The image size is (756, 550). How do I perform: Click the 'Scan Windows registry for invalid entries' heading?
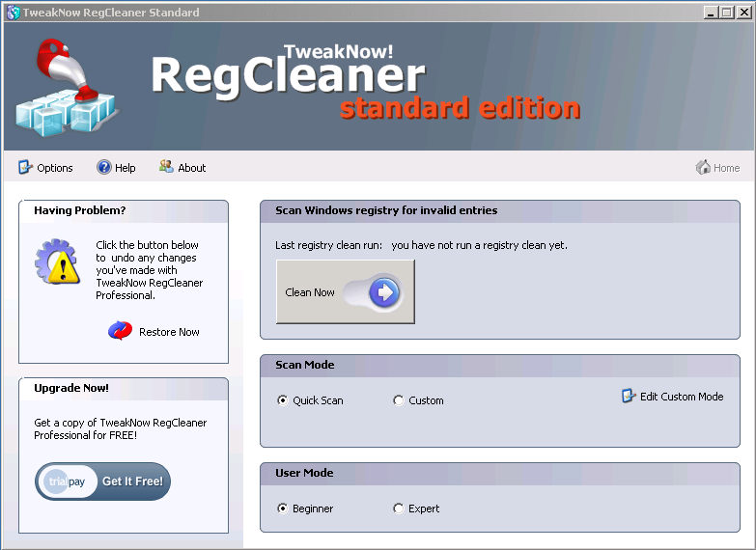(386, 210)
